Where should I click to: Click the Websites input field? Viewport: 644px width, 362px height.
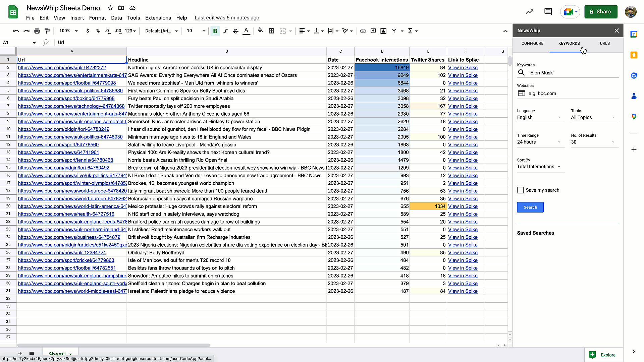click(568, 94)
